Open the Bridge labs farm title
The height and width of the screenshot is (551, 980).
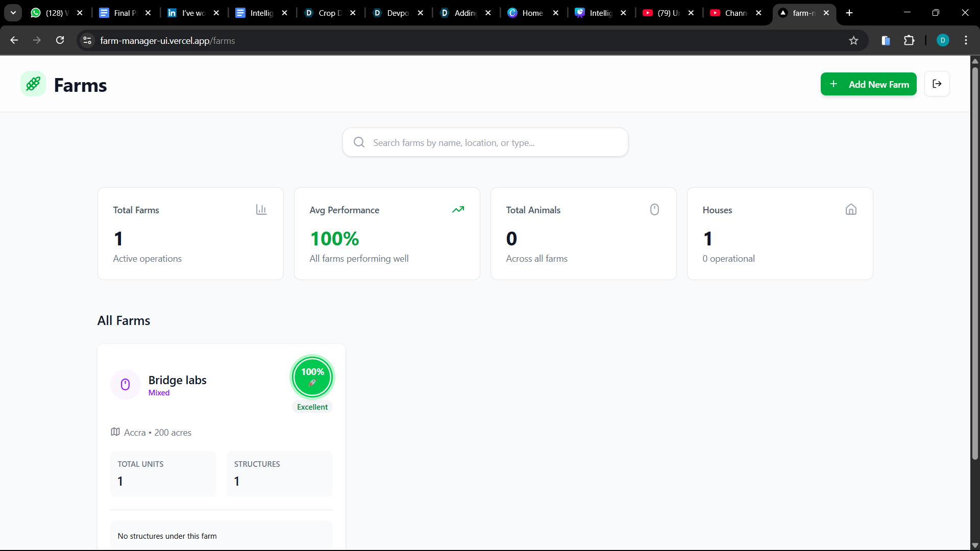(x=177, y=380)
